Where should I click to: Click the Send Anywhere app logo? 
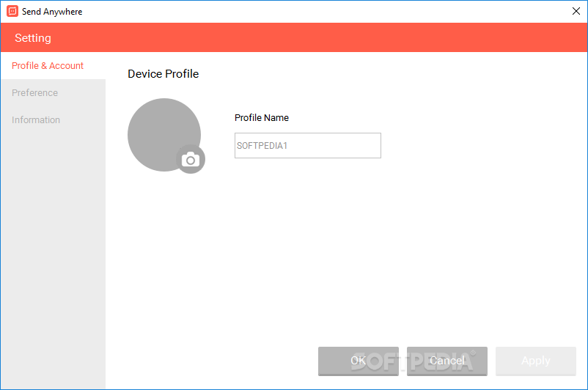[x=12, y=11]
